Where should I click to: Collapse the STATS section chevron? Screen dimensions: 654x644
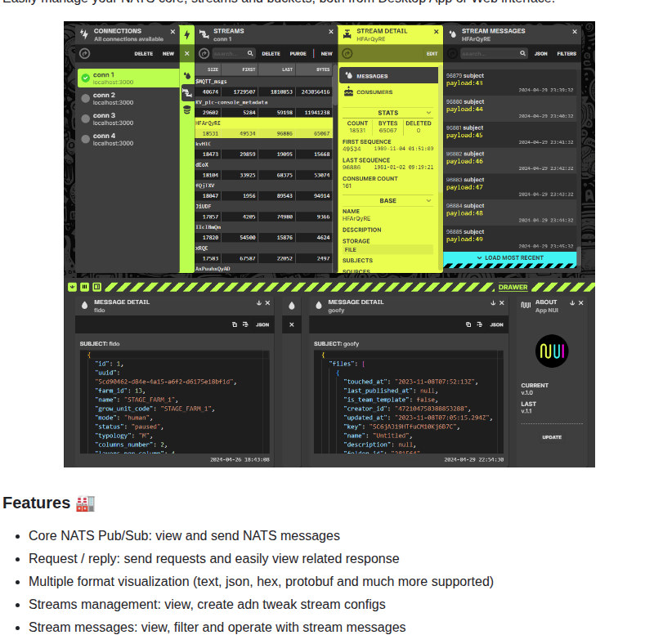pyautogui.click(x=428, y=113)
